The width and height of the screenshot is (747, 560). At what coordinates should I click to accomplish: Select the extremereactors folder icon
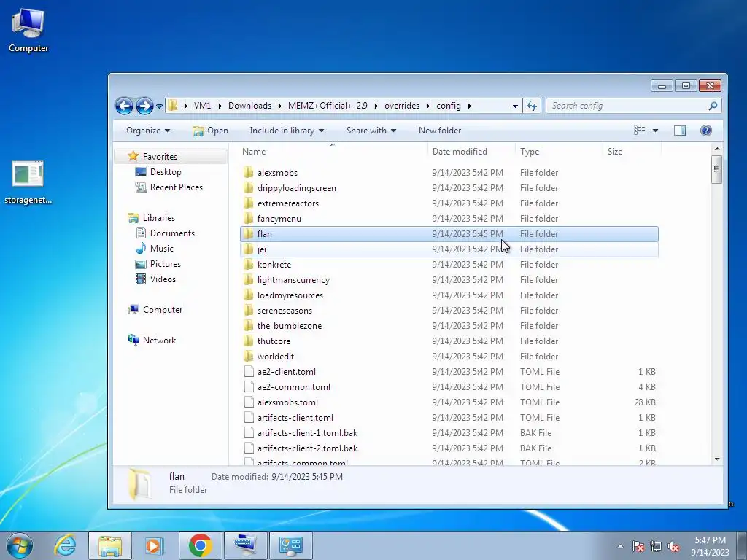click(x=248, y=203)
